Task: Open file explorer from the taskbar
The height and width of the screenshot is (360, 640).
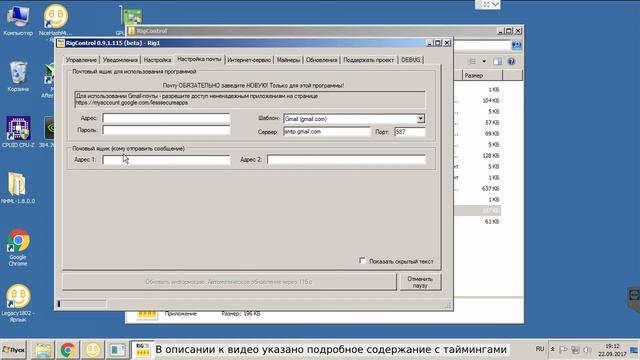Action: tap(43, 350)
